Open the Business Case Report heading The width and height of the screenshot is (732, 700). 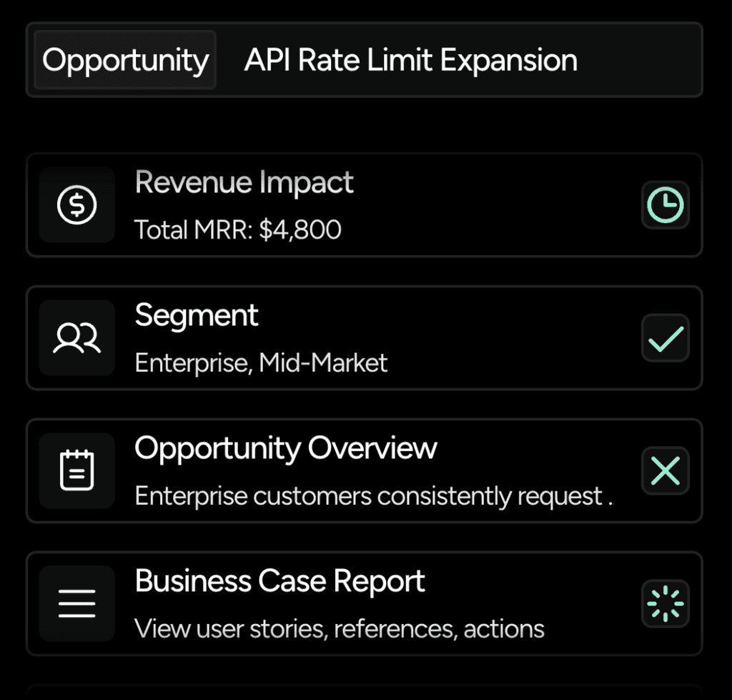(280, 581)
